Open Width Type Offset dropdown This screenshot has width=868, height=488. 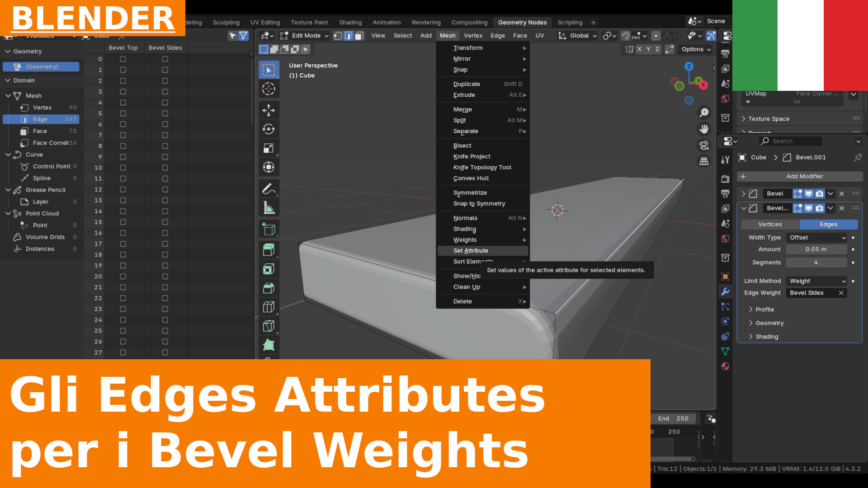[817, 238]
